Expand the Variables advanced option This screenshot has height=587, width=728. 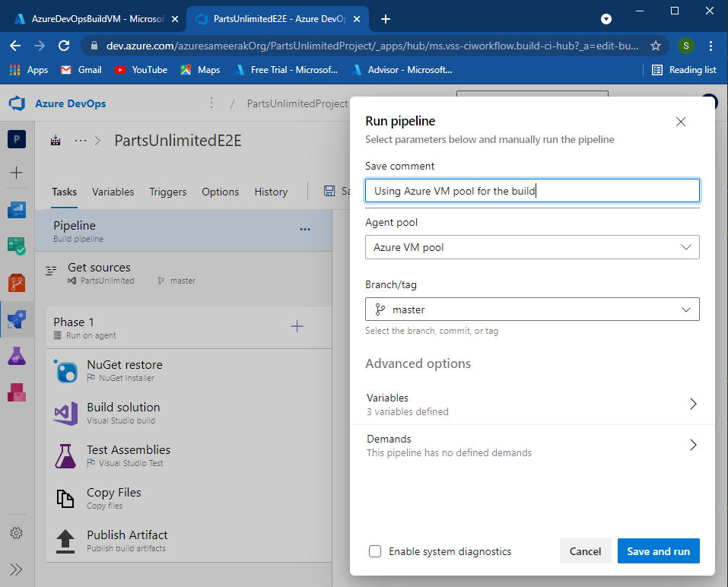pos(532,405)
